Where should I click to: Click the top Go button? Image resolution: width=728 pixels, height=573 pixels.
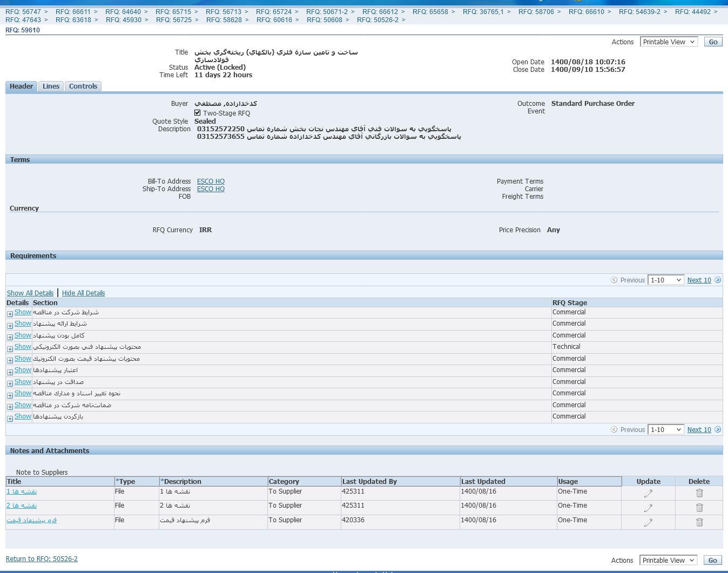point(713,42)
